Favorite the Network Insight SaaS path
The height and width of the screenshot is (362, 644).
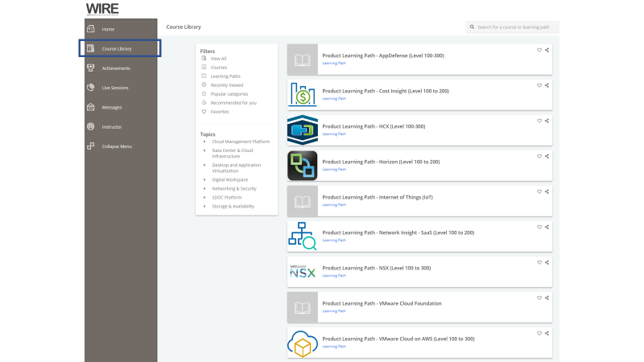coord(539,227)
